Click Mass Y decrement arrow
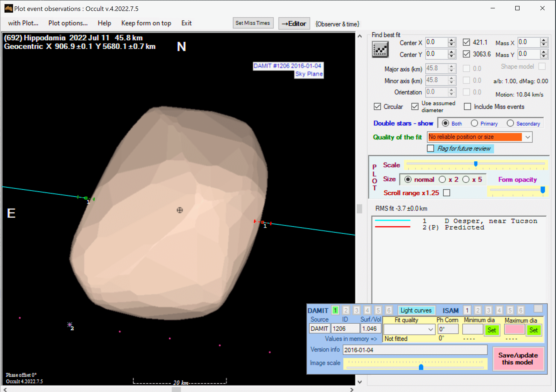The width and height of the screenshot is (556, 392). point(544,56)
